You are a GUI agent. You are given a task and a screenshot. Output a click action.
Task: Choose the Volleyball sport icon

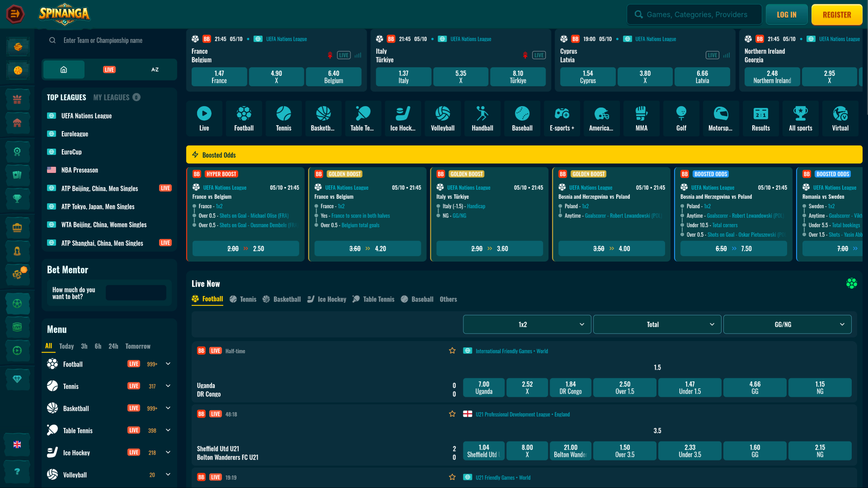[x=443, y=118]
